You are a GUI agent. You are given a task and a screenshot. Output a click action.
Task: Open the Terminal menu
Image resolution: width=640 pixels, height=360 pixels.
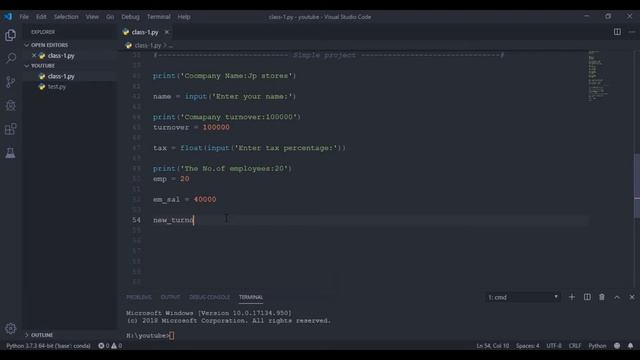pyautogui.click(x=158, y=17)
